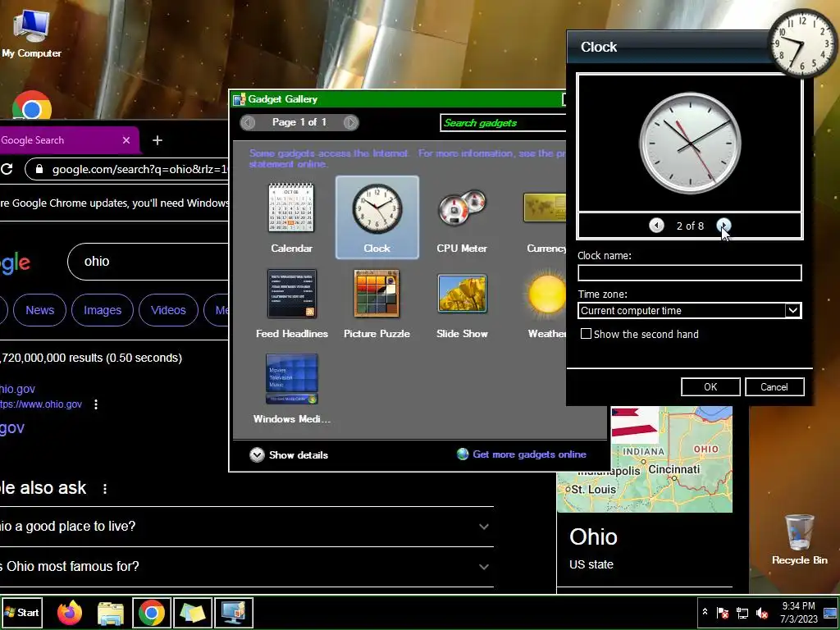Image resolution: width=840 pixels, height=630 pixels.
Task: Open ohio.gov result three-dot menu
Action: (96, 404)
